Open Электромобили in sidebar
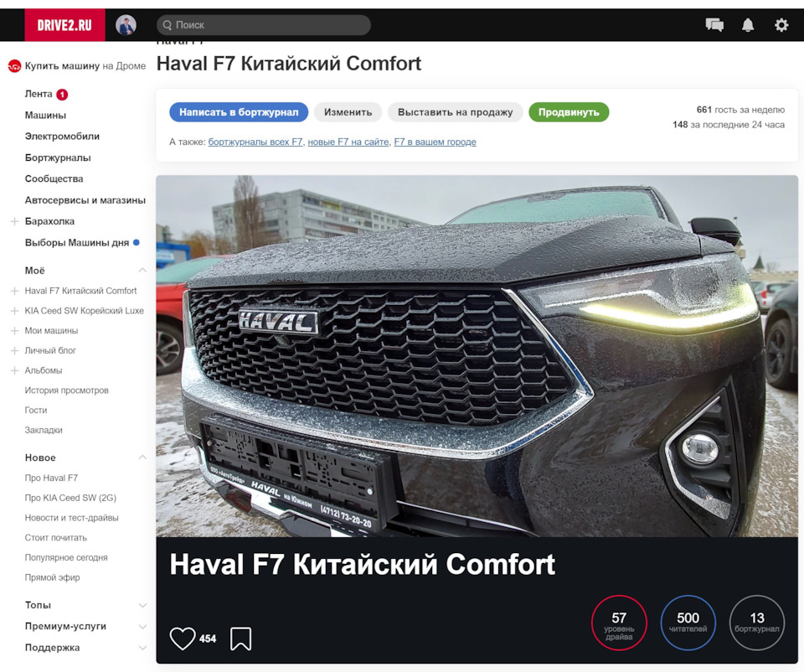 (62, 137)
